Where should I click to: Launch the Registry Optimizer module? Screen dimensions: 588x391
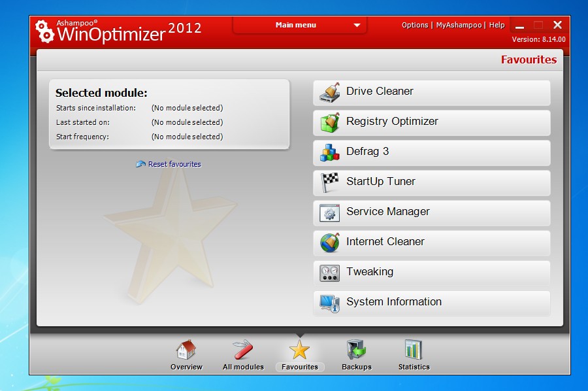(432, 123)
